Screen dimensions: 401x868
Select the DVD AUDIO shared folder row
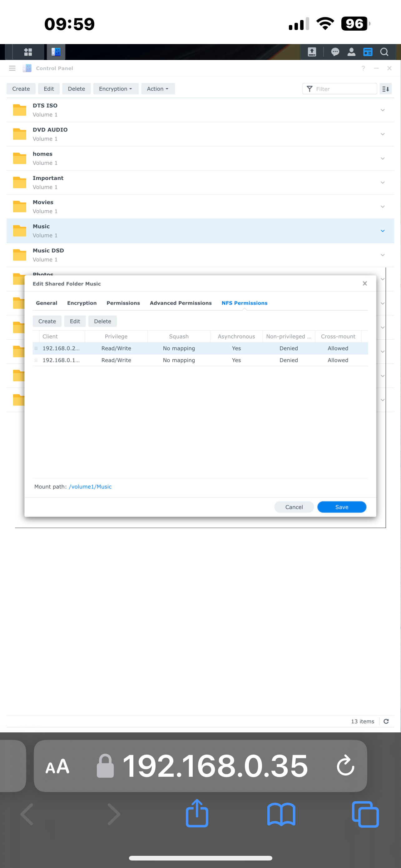(200, 134)
